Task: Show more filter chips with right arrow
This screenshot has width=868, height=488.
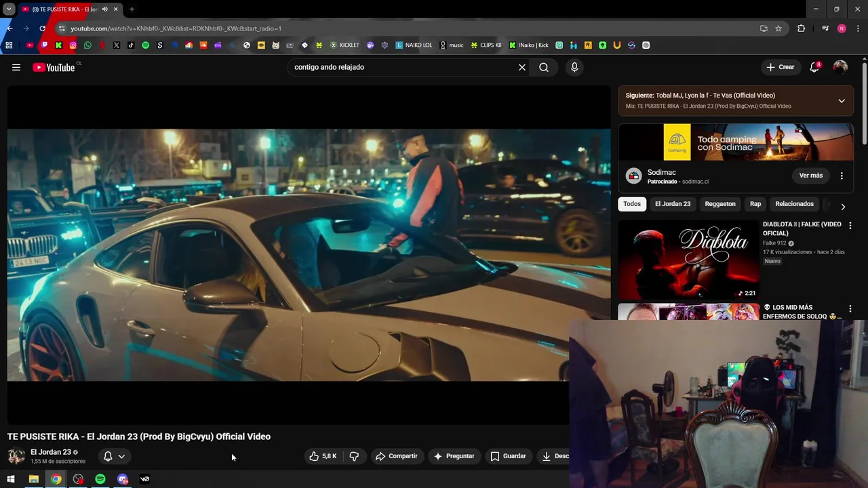Action: tap(843, 207)
